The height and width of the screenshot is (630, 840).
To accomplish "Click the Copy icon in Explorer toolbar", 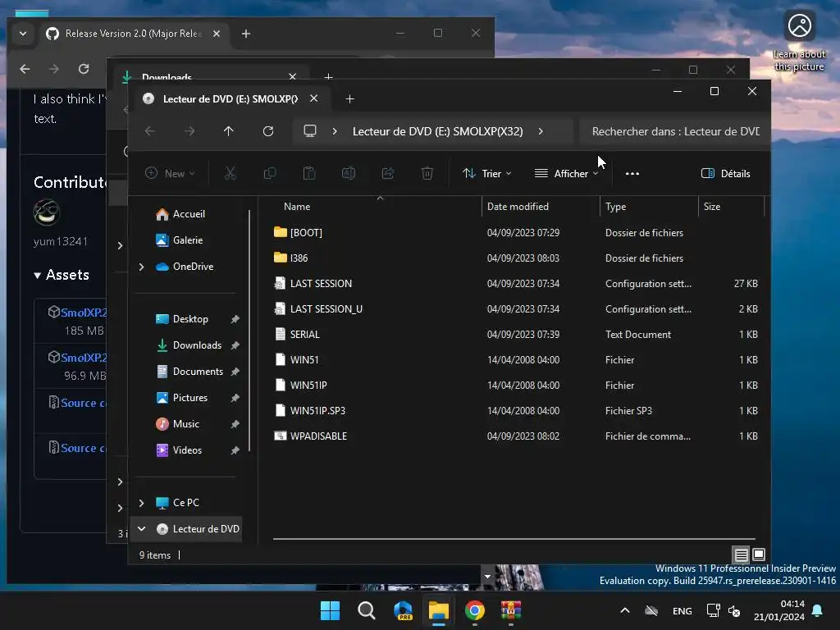I will pos(269,173).
